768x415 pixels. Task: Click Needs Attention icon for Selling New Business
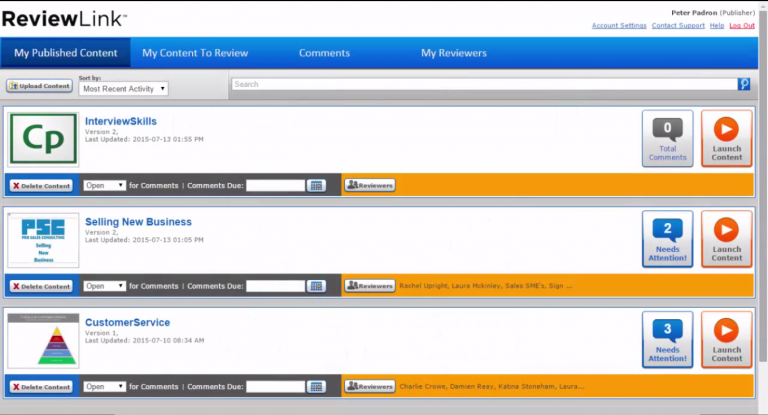pos(667,240)
